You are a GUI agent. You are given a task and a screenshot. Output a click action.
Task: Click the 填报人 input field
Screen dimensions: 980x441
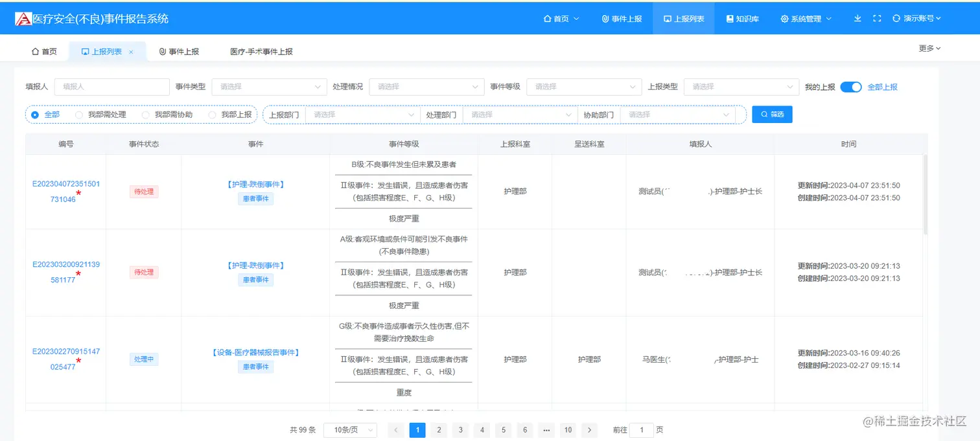coord(111,86)
